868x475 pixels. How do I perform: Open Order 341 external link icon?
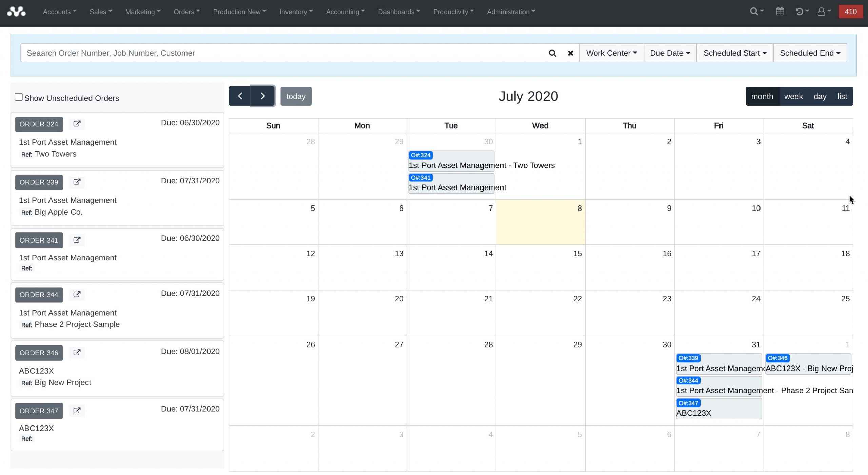77,240
